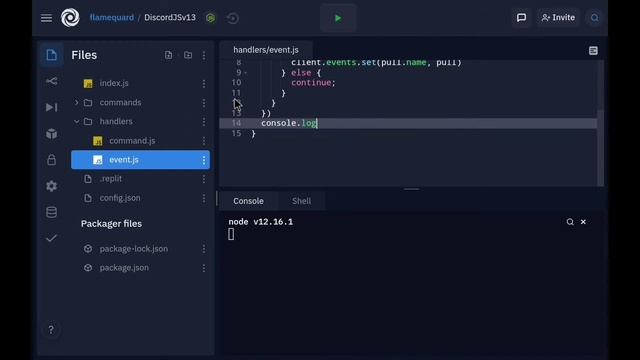Open the flameguard profile link
The image size is (640, 360).
(111, 18)
